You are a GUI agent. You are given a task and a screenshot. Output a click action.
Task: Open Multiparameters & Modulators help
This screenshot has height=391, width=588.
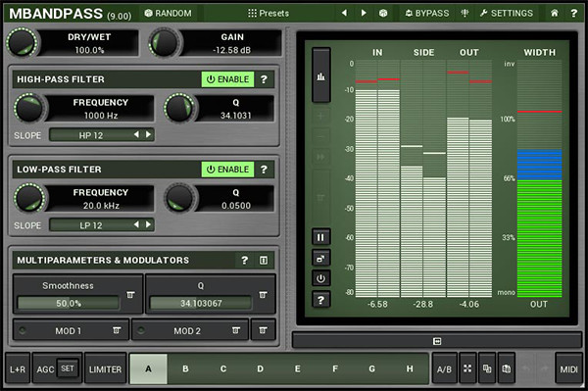click(x=244, y=260)
